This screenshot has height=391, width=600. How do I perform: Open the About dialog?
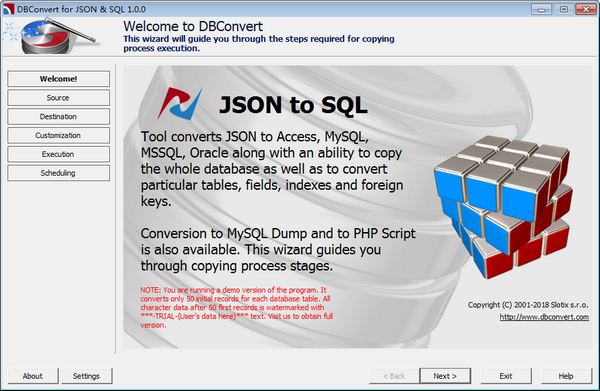click(x=33, y=376)
